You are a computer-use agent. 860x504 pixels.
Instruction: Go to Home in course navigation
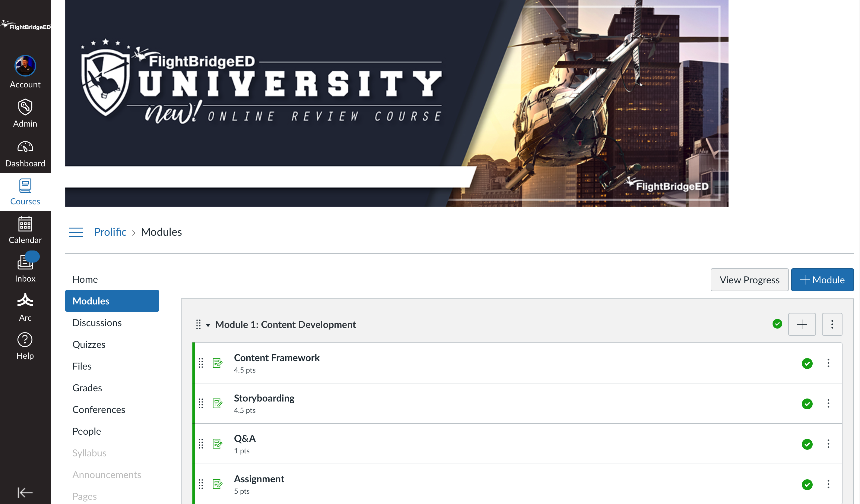pos(85,279)
